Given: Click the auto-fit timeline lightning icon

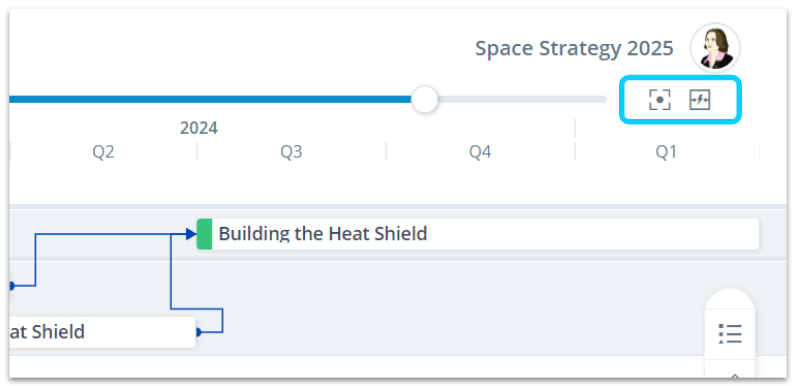Looking at the screenshot, I should coord(700,100).
